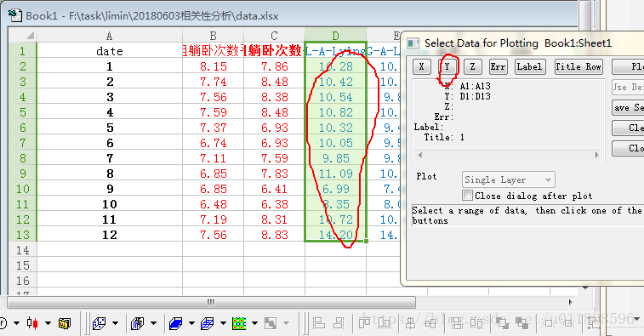This screenshot has width=644, height=336.
Task: Select column C header
Action: coord(274,36)
